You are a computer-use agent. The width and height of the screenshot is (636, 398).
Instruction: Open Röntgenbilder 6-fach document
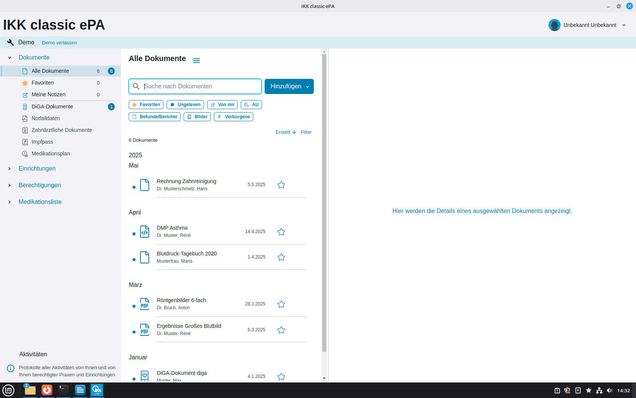point(218,304)
